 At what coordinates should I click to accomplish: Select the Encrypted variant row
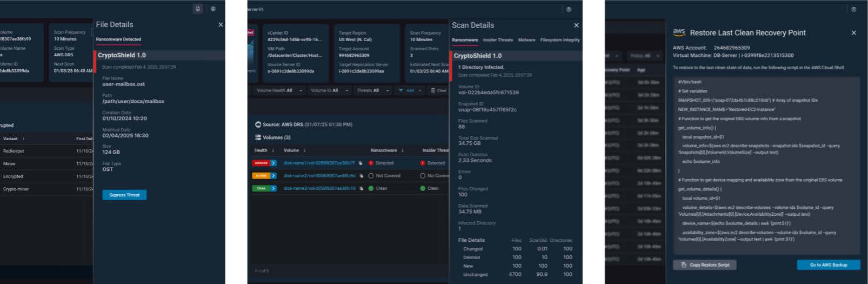46,176
